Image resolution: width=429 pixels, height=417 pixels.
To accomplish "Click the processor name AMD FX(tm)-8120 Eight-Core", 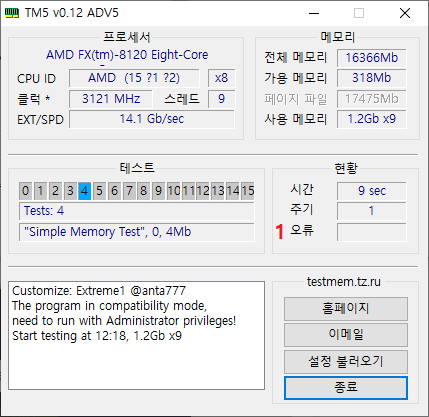I will point(127,55).
